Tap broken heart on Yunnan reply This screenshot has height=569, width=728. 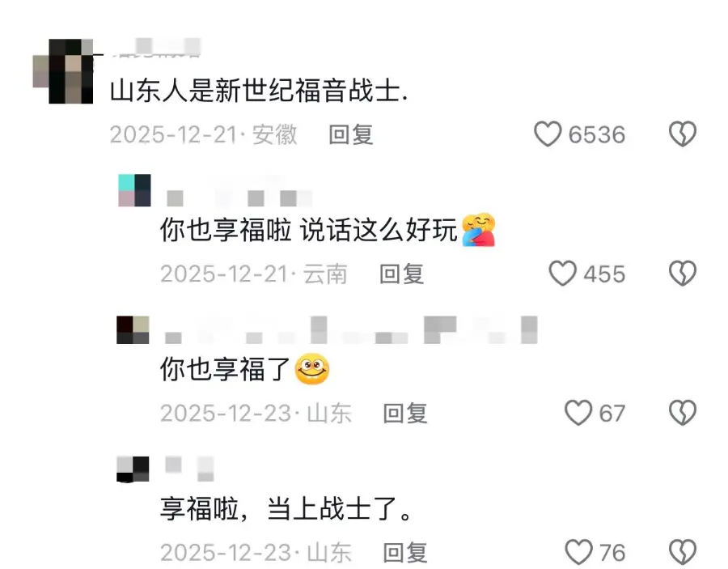point(683,273)
